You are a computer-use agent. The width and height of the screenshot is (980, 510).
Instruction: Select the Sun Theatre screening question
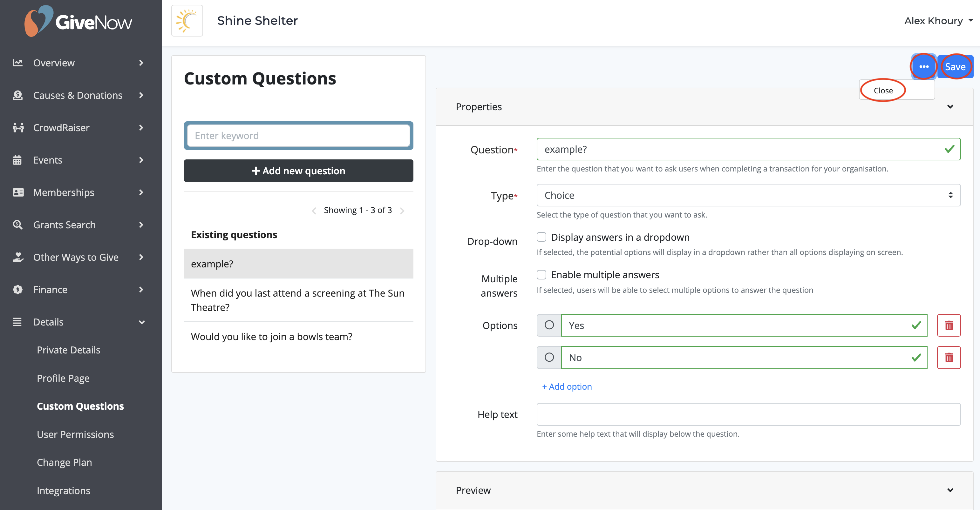pos(298,300)
